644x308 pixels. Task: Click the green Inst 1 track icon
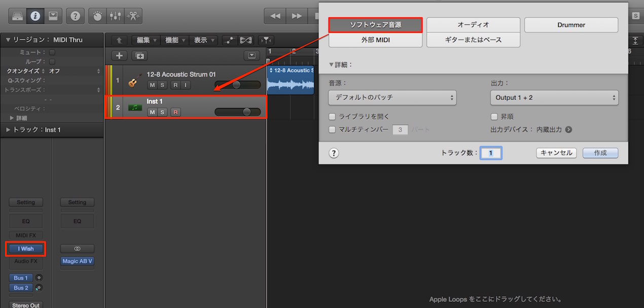click(135, 107)
